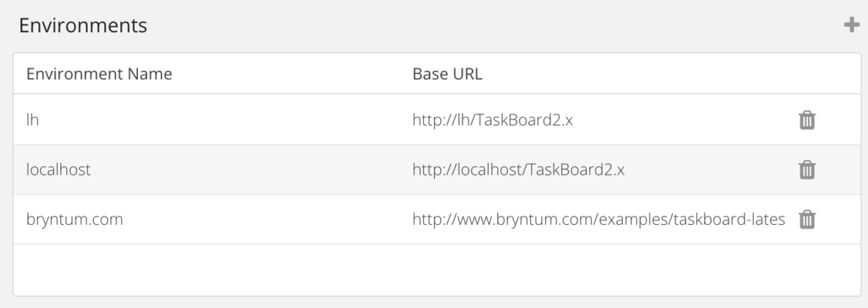Image resolution: width=868 pixels, height=308 pixels.
Task: Remove the bryntum.com environment via trash icon
Action: coord(806,220)
